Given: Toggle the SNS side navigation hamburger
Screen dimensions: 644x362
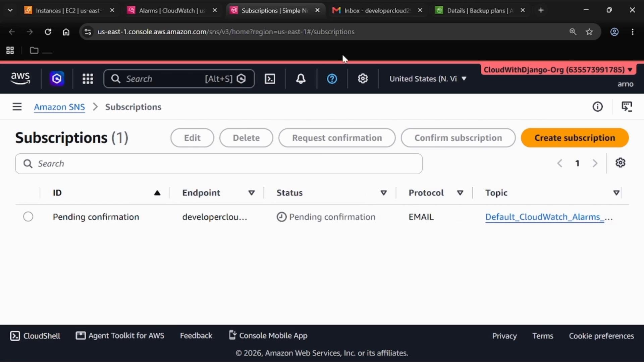Looking at the screenshot, I should coord(17,107).
